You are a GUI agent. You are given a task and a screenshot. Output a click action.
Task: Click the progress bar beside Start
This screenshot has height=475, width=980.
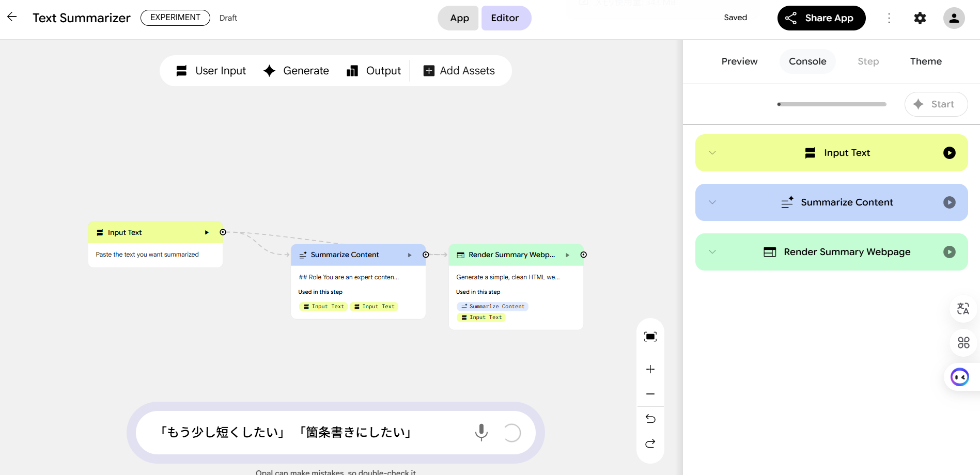coord(832,104)
